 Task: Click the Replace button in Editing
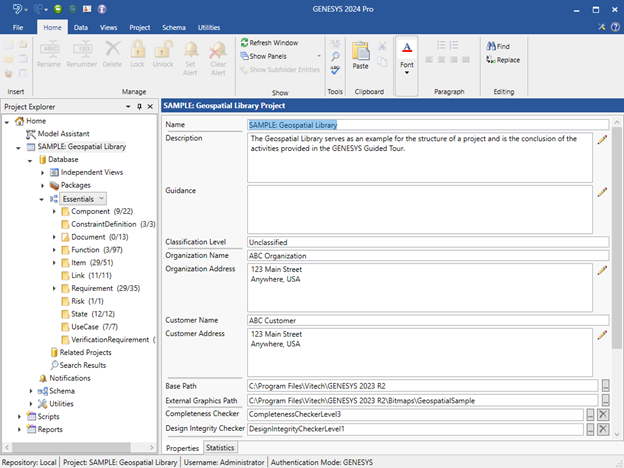coord(503,60)
